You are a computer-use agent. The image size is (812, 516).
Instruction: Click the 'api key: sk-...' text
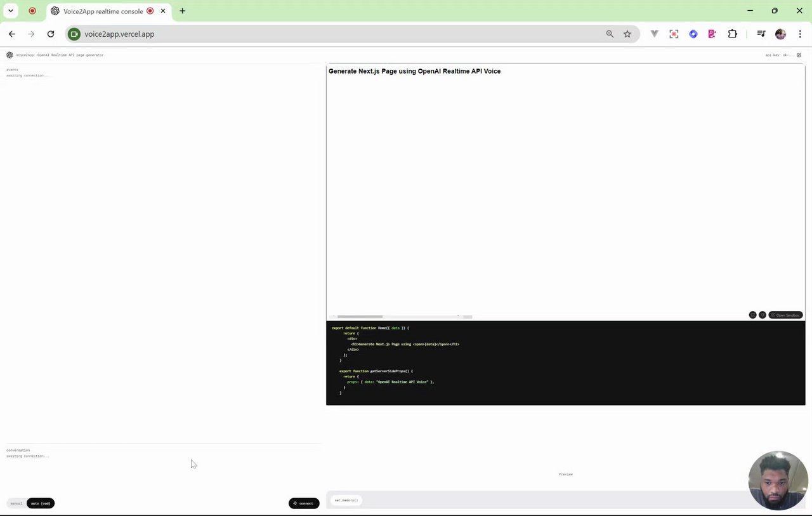779,55
